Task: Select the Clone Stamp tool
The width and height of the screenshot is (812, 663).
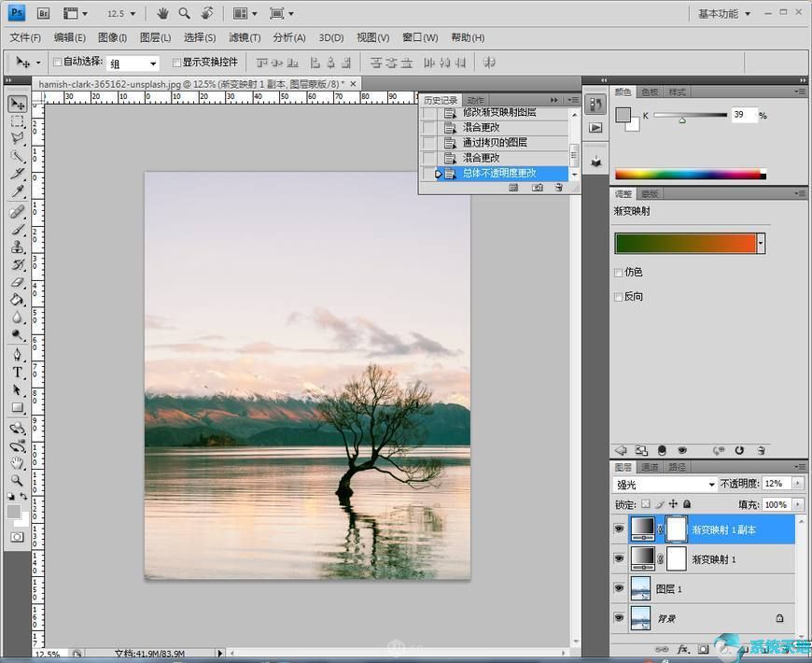Action: pyautogui.click(x=17, y=247)
